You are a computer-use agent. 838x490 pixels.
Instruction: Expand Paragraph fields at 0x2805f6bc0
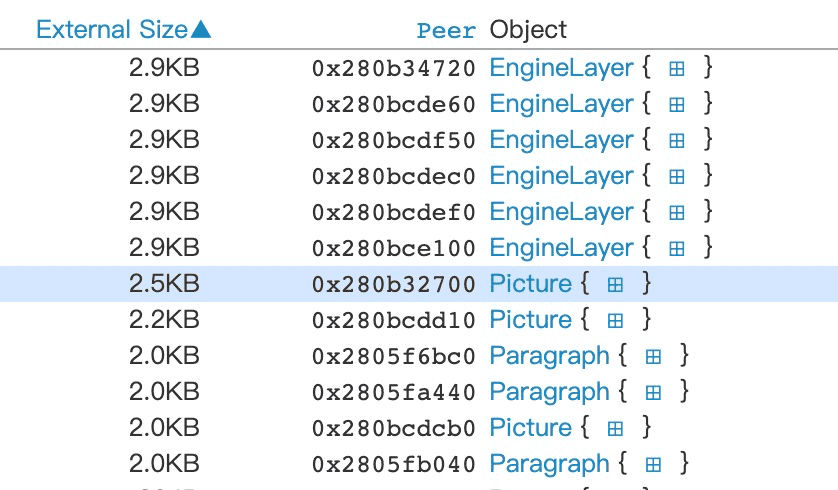pyautogui.click(x=653, y=356)
